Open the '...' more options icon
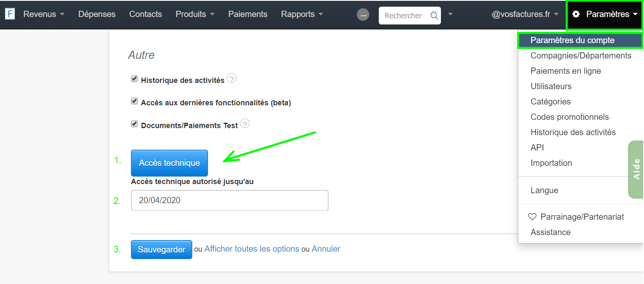The width and height of the screenshot is (644, 284). pyautogui.click(x=363, y=14)
